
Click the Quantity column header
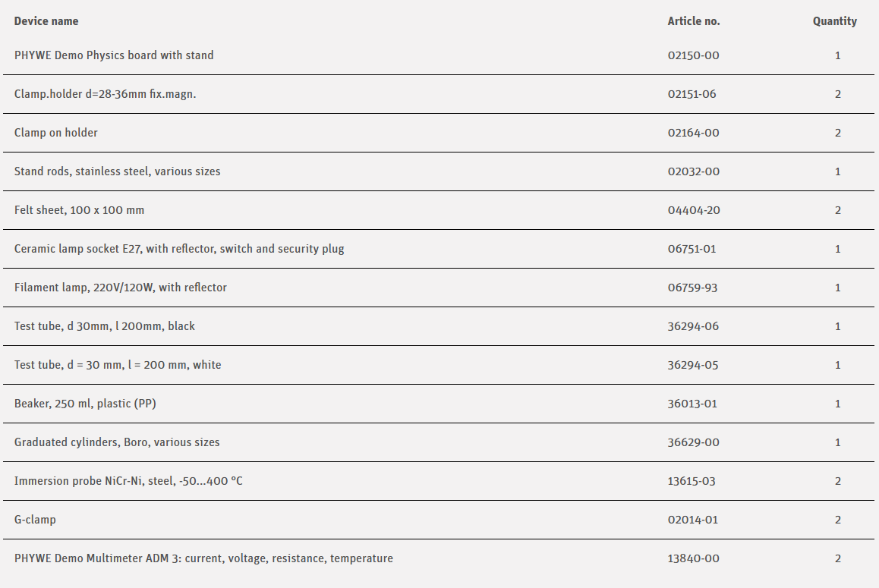(x=834, y=21)
